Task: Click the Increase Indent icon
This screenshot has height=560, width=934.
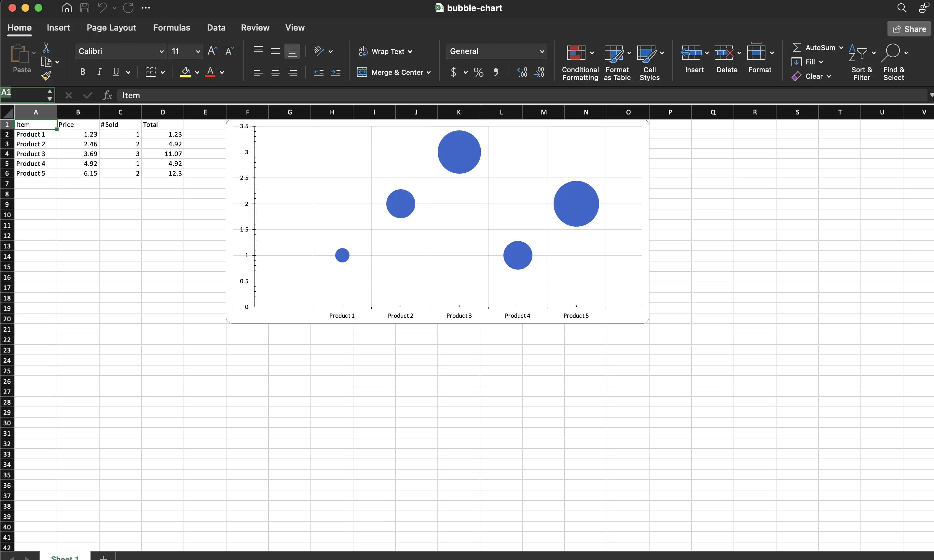Action: (x=336, y=72)
